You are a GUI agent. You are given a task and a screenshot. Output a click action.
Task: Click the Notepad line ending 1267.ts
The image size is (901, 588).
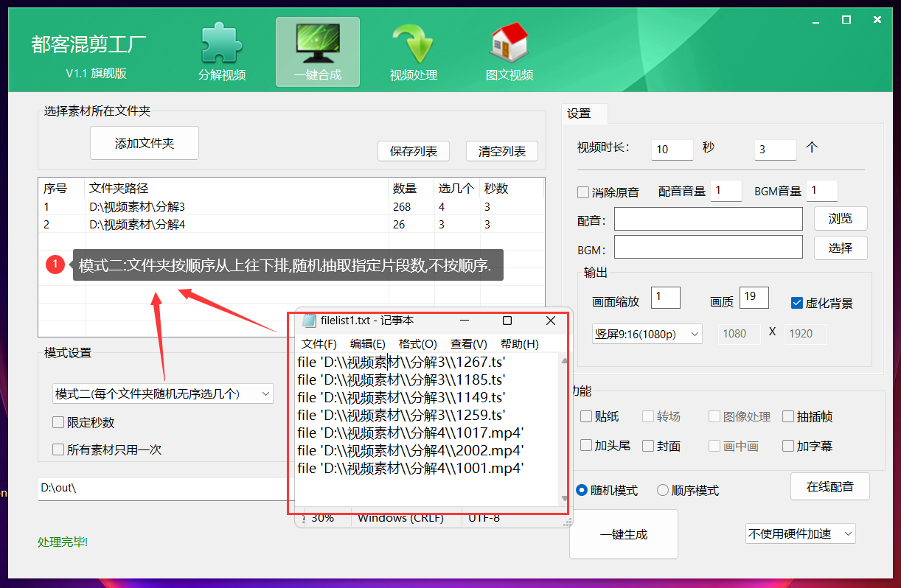point(401,362)
